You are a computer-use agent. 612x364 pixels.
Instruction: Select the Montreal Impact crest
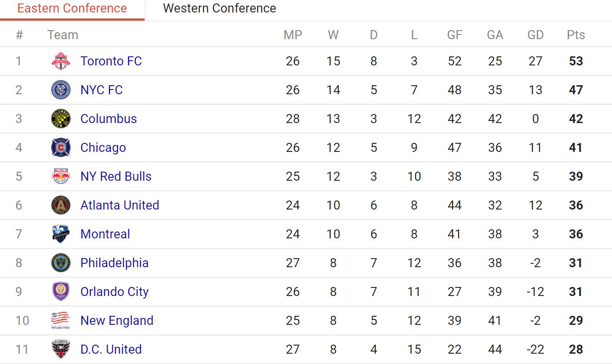click(x=61, y=234)
